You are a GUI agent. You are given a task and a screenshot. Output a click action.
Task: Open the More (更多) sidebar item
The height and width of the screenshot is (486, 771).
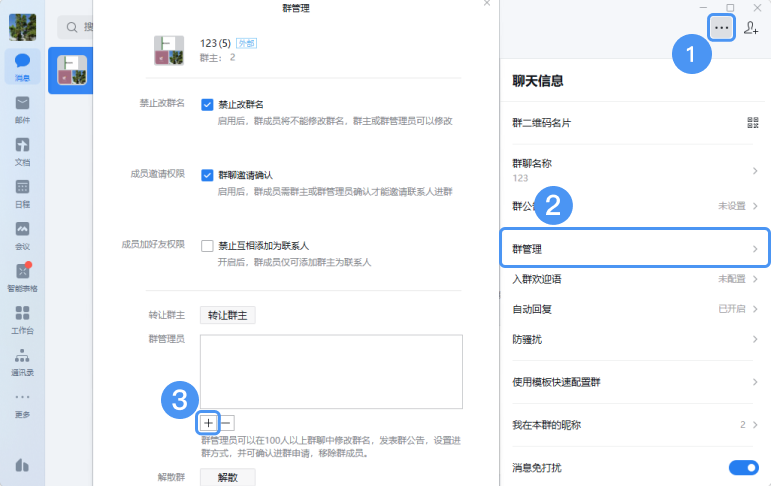pyautogui.click(x=22, y=404)
